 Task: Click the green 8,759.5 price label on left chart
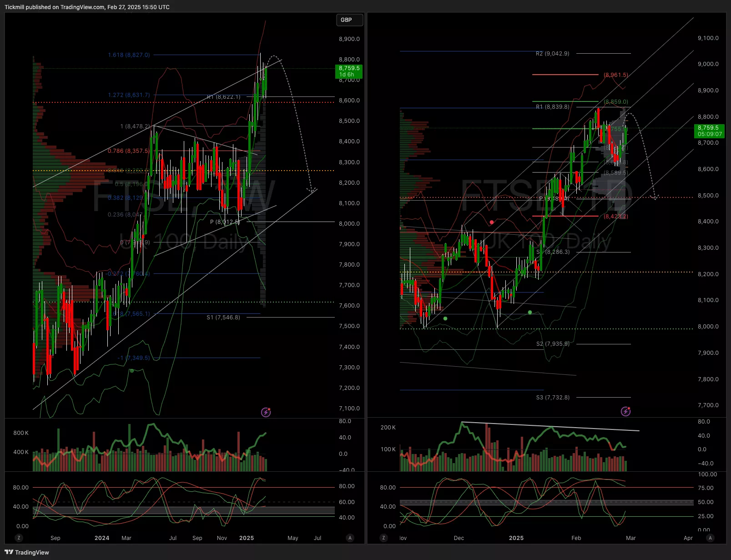tap(349, 71)
